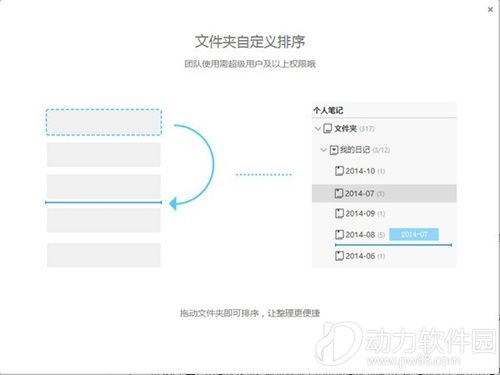The image size is (500, 375).
Task: Click the dashed-outline placeholder box
Action: click(104, 122)
